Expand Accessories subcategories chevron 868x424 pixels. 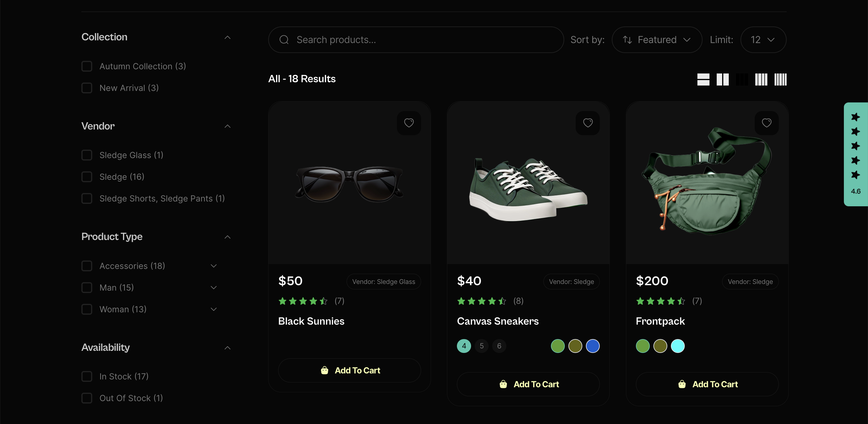click(x=214, y=266)
